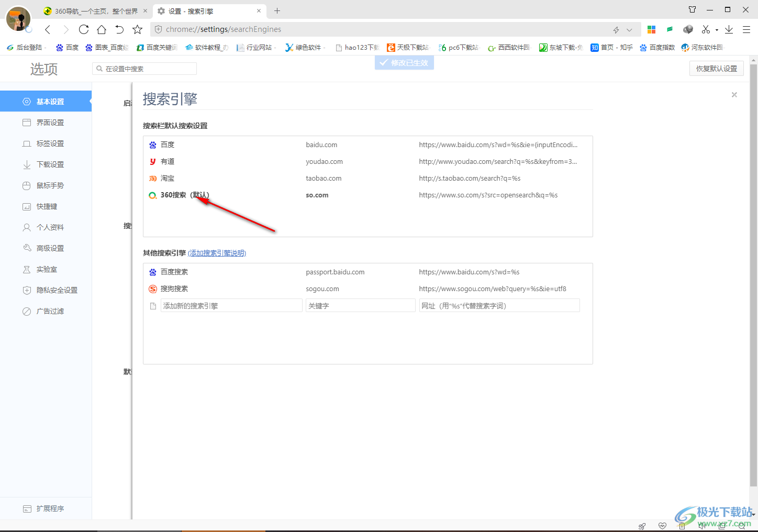Click the grey cube extension icon

tap(688, 29)
